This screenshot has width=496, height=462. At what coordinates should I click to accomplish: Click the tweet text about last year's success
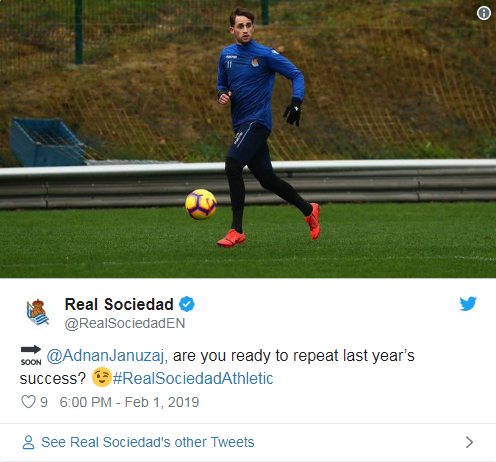(x=217, y=367)
